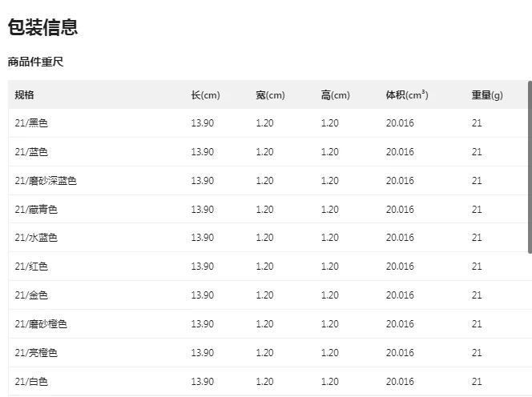Click volume 20.016 in 21/水蓝色 row
532x397 pixels.
[400, 238]
